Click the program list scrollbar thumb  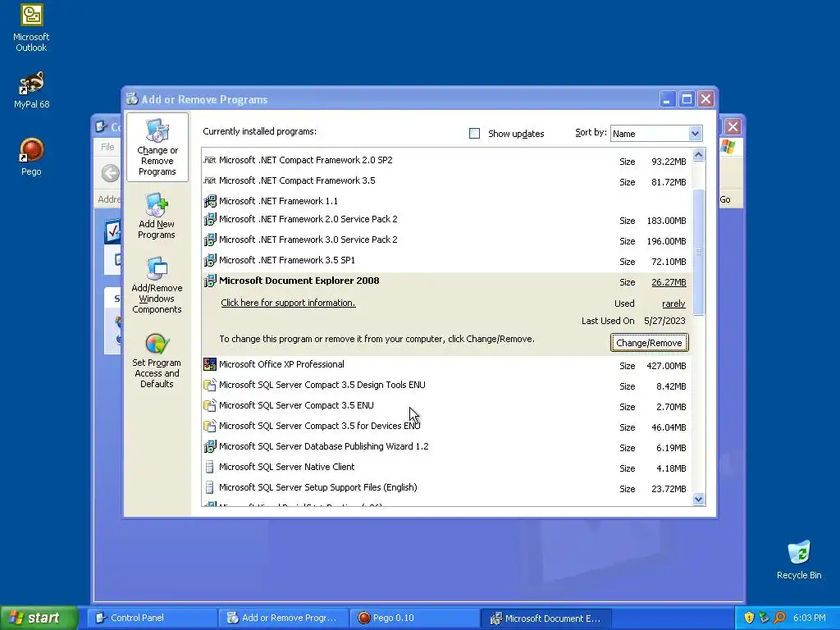coord(698,252)
